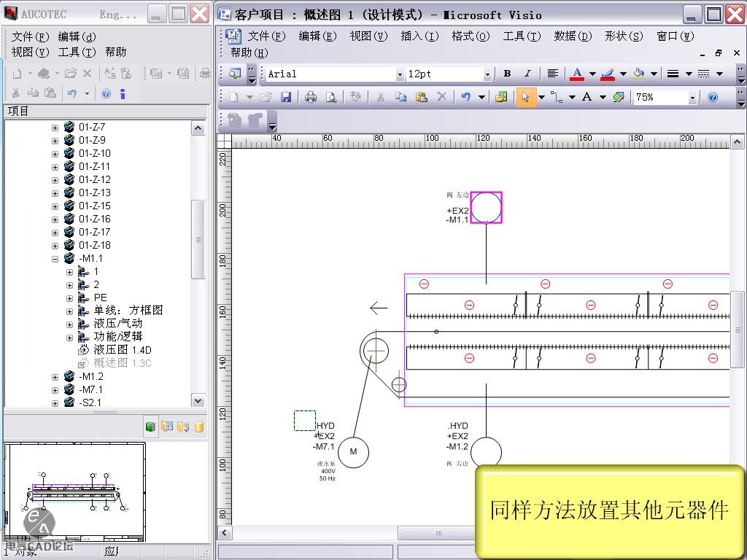Click the Save icon in Visio
This screenshot has width=747, height=560.
click(x=287, y=96)
